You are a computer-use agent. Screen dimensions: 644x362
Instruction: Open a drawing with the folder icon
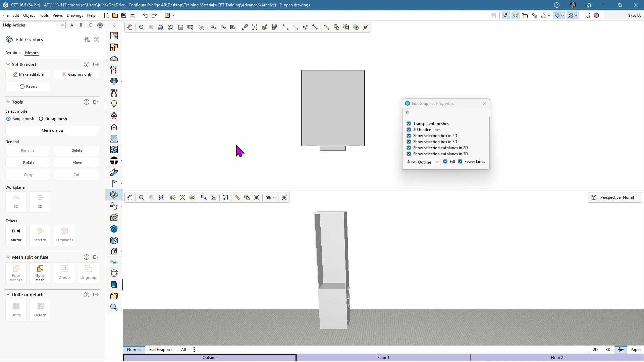115,15
